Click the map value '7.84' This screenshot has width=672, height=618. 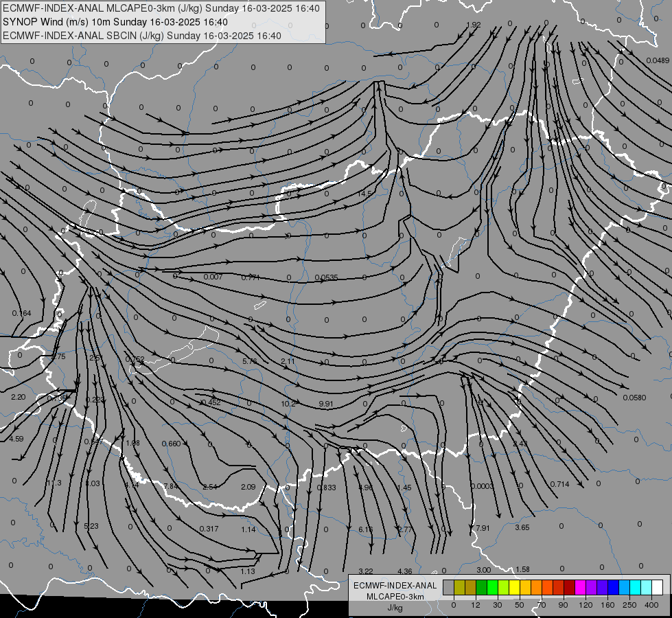171,486
